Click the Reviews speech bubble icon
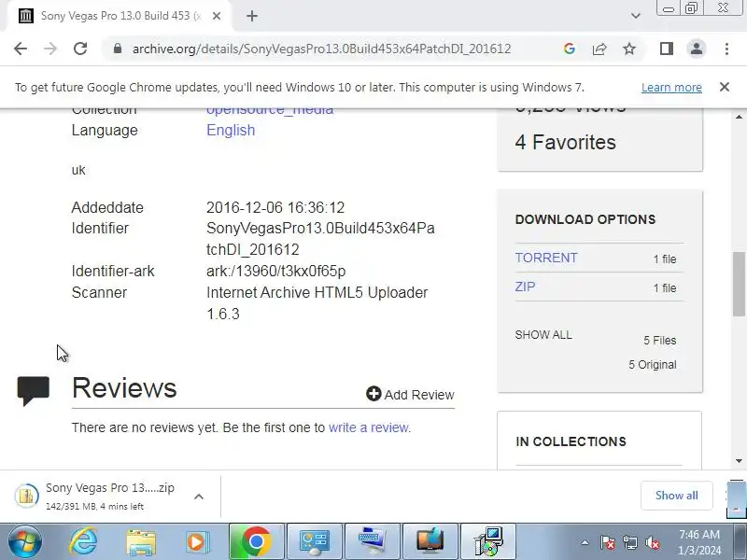747x560 pixels. tap(34, 391)
